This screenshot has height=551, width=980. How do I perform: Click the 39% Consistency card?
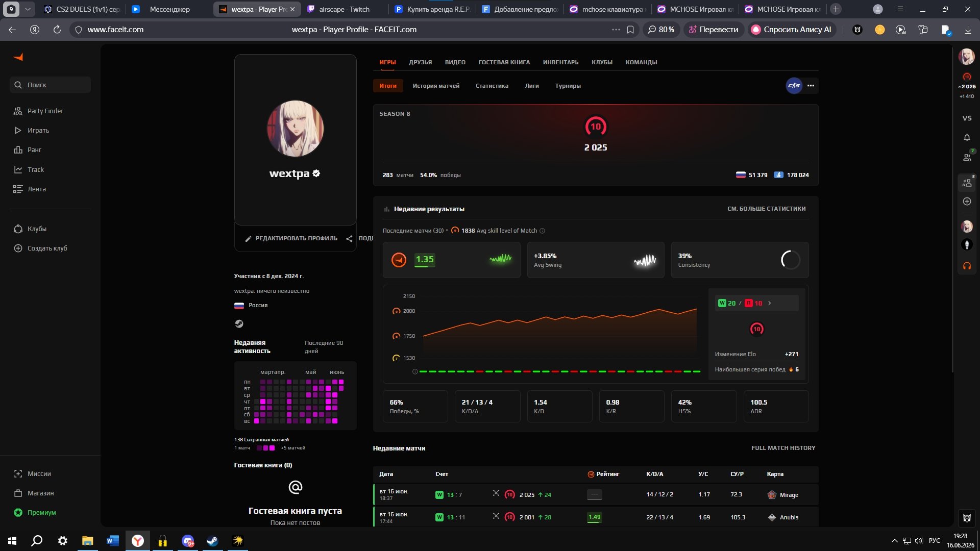click(740, 260)
